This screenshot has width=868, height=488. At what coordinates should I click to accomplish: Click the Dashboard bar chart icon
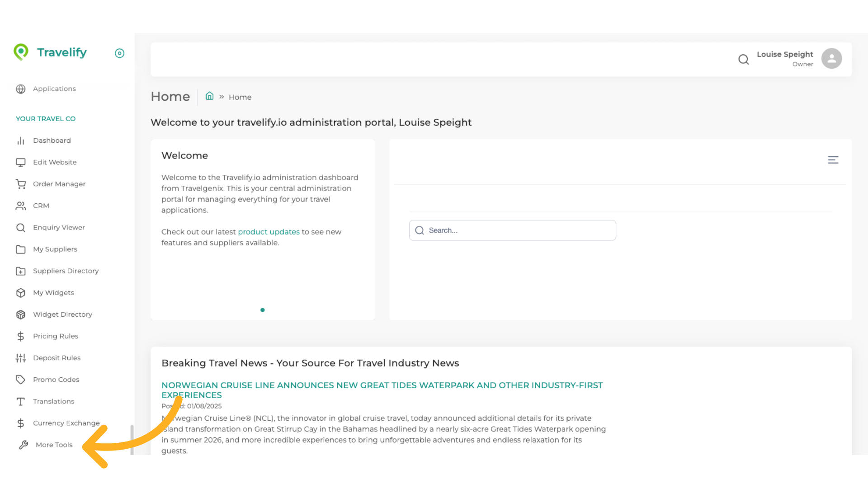(x=21, y=141)
